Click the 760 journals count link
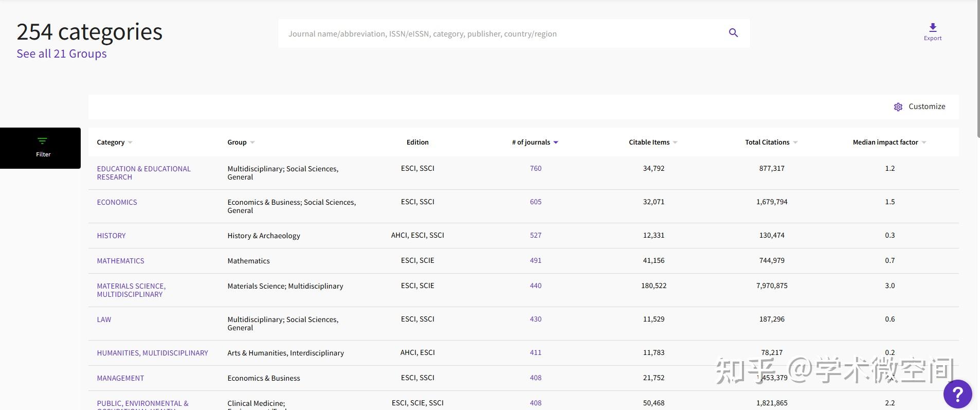Viewport: 980px width, 410px height. (x=535, y=168)
